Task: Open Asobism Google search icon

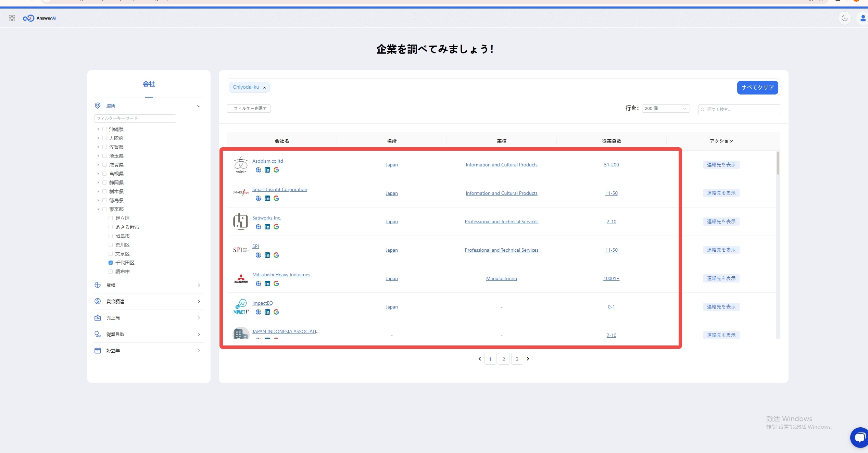Action: click(x=276, y=170)
